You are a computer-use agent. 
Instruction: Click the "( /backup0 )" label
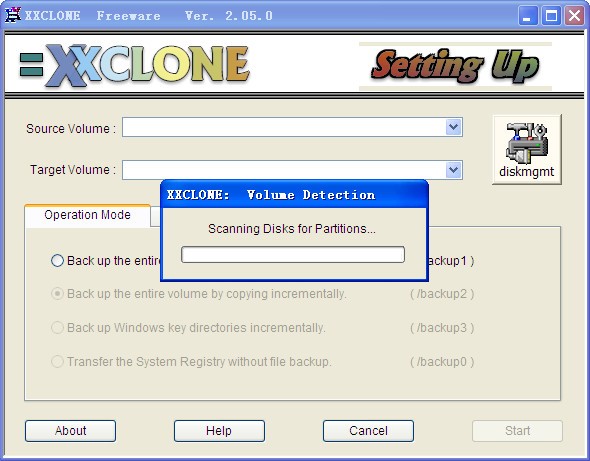pos(442,361)
